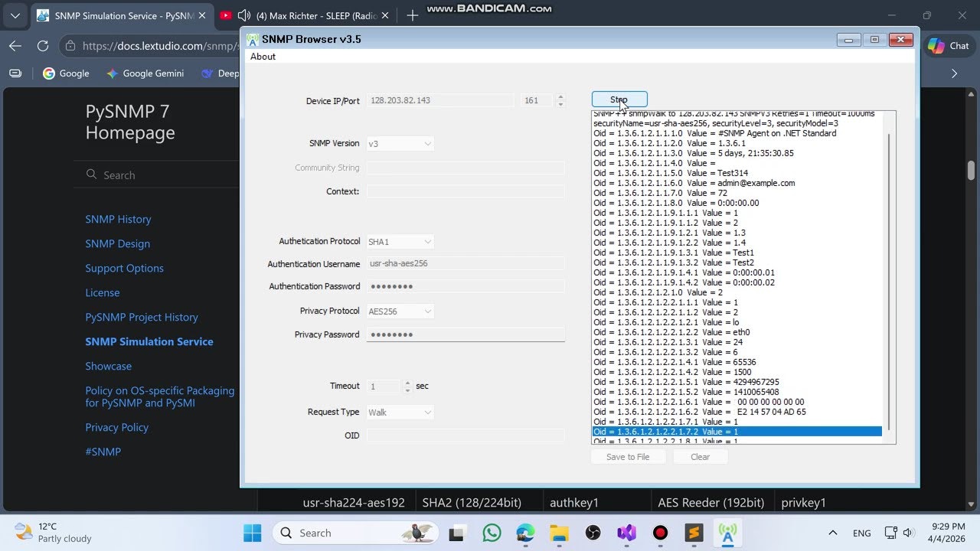Image resolution: width=980 pixels, height=551 pixels.
Task: Open Sublime Text from the taskbar
Action: pos(694,533)
